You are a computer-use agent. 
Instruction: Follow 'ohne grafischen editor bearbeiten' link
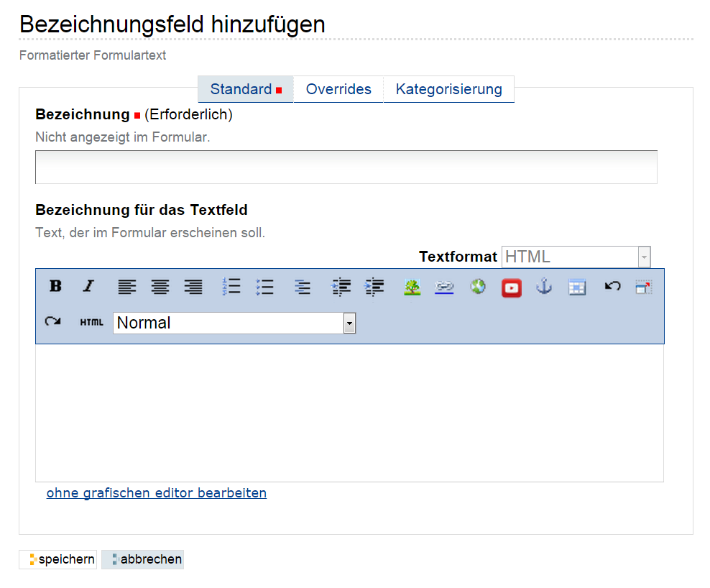pos(157,493)
